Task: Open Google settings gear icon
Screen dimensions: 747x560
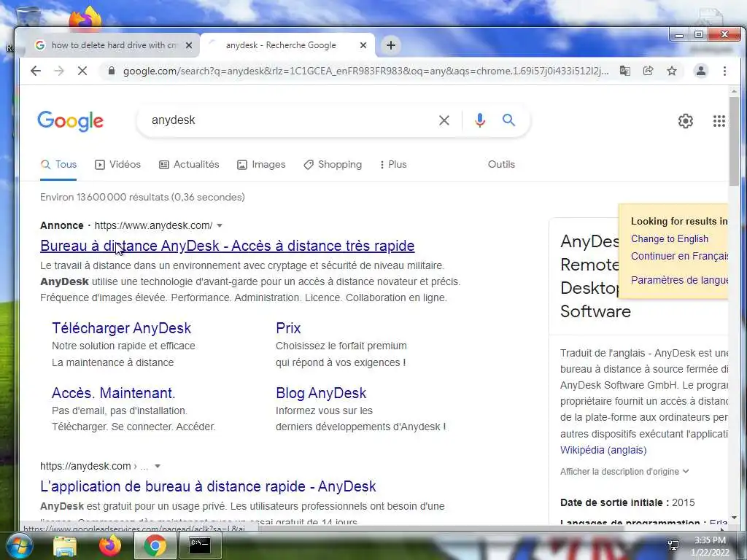Action: (686, 121)
